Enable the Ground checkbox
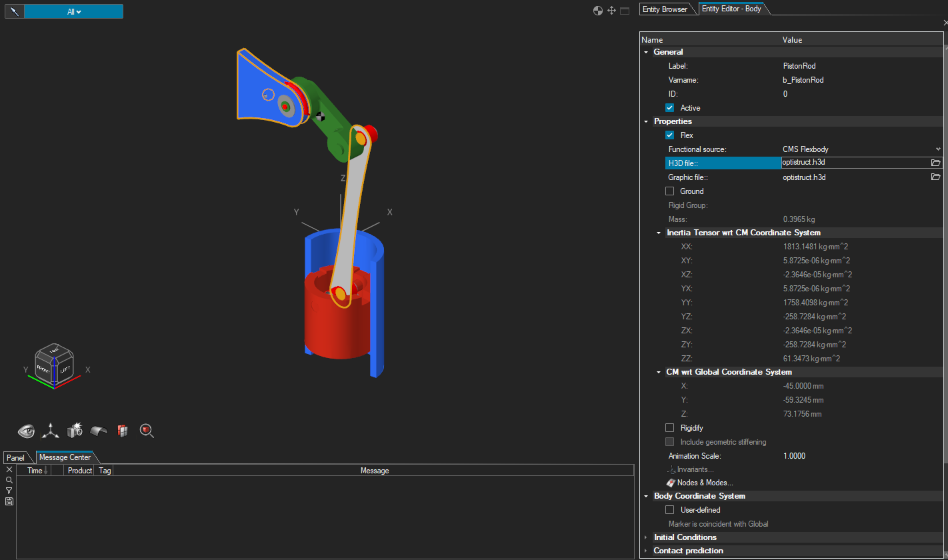This screenshot has width=948, height=560. click(670, 191)
